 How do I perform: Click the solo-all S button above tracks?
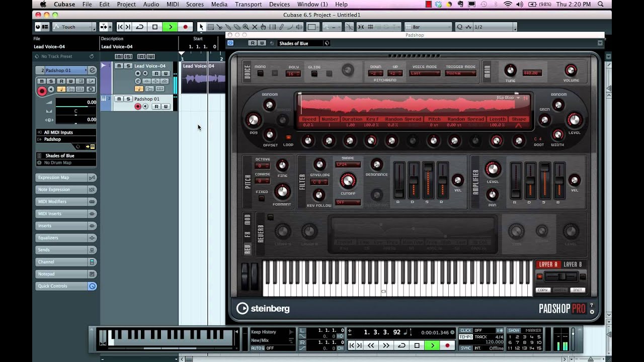128,56
